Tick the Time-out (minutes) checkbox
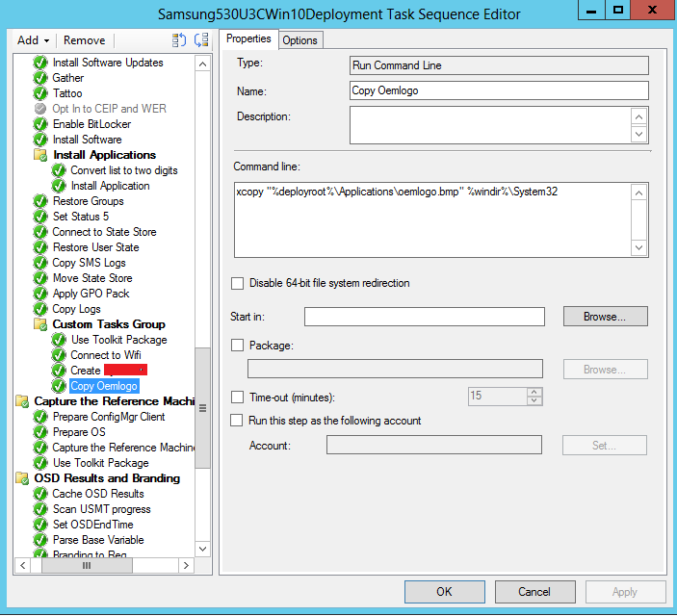 click(x=238, y=397)
